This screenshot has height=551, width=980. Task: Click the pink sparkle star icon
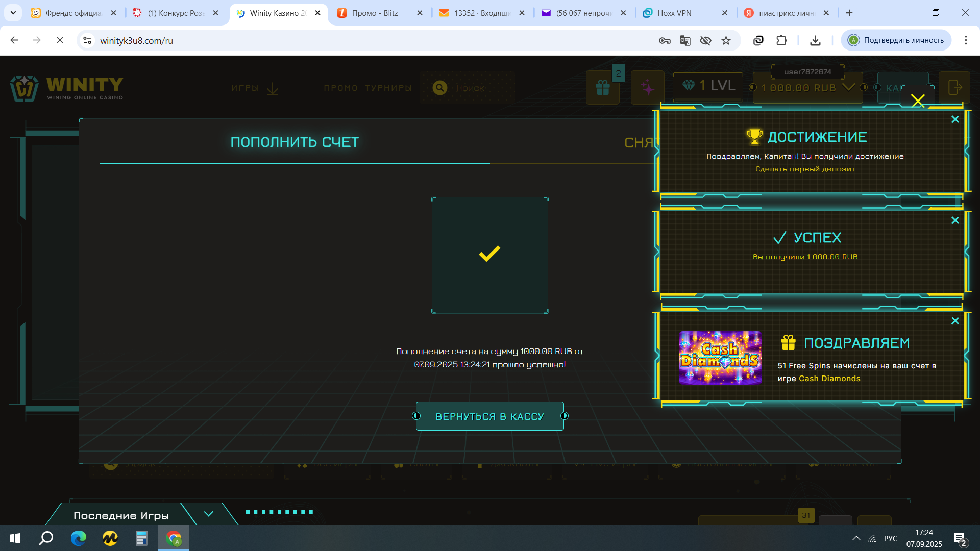pyautogui.click(x=648, y=88)
